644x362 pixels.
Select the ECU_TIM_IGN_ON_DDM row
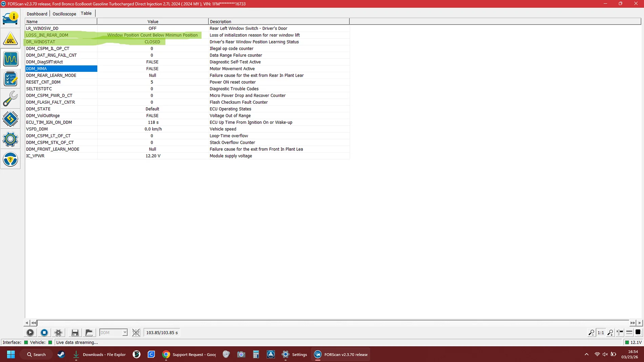coord(187,122)
